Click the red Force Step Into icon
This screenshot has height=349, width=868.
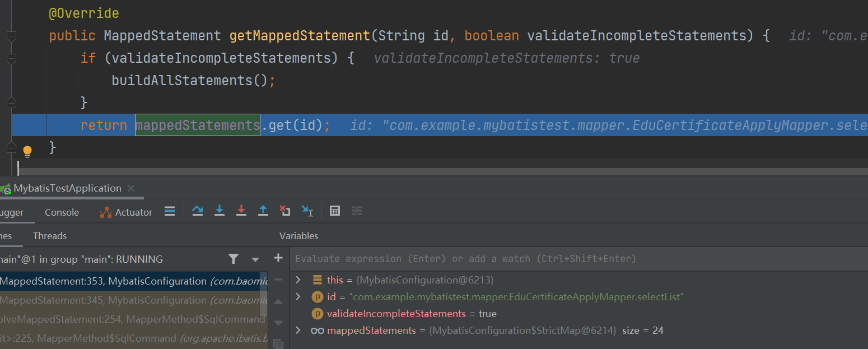click(241, 211)
